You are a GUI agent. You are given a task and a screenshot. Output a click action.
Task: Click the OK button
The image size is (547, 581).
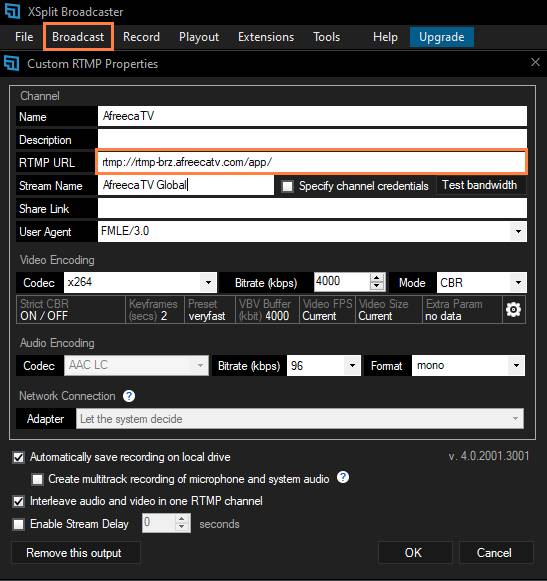(x=415, y=553)
